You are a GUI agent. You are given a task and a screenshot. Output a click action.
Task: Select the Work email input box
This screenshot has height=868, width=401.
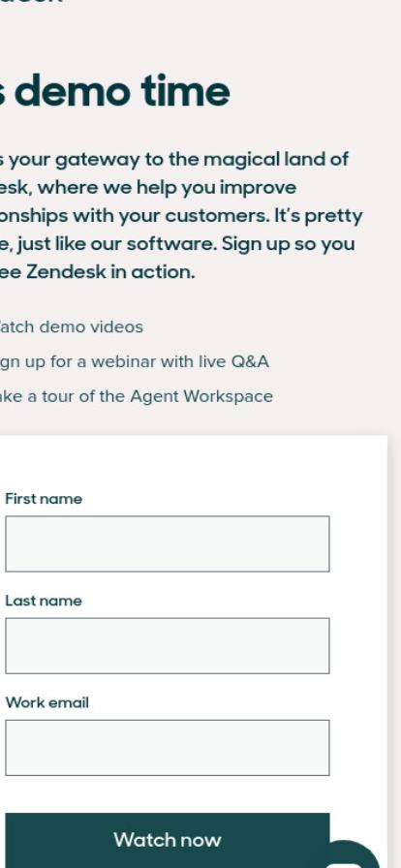pyautogui.click(x=168, y=747)
